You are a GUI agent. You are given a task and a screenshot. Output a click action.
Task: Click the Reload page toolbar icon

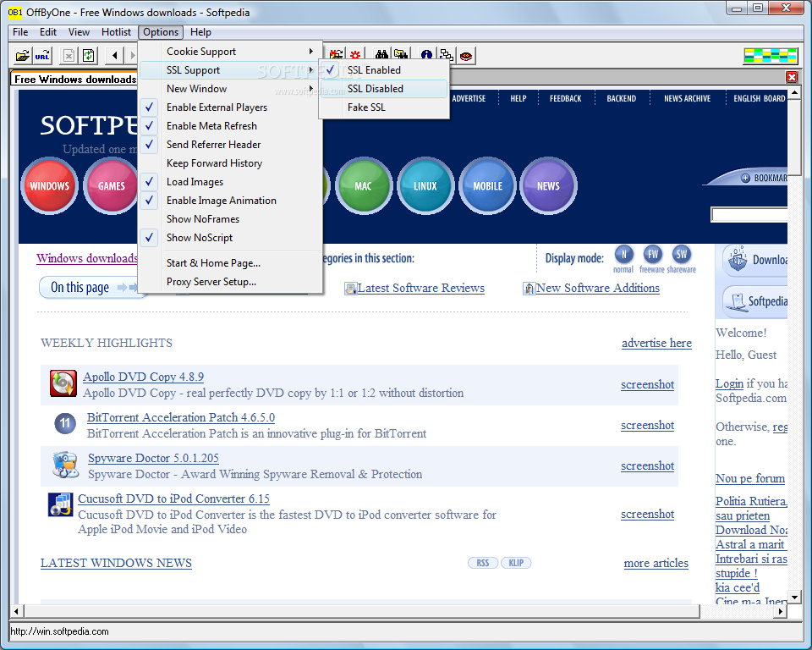89,55
